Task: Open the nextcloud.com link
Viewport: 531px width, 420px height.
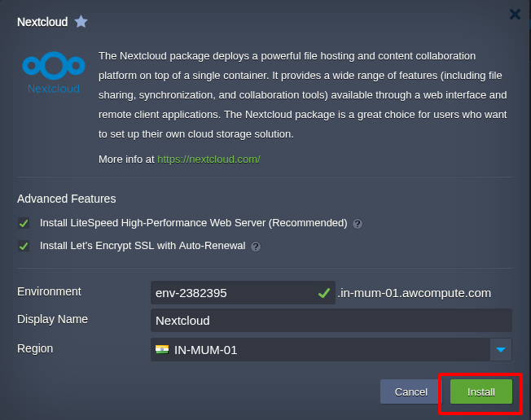Action: pos(208,159)
